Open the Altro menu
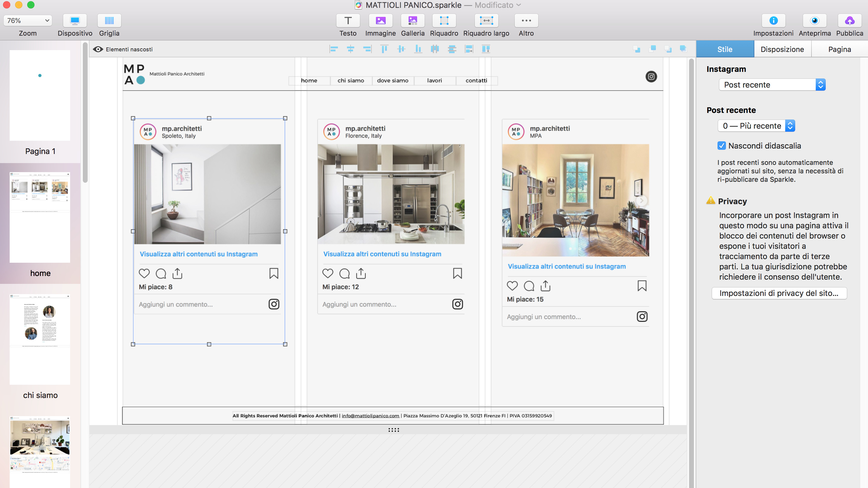Viewport: 868px width, 488px height. click(x=526, y=21)
